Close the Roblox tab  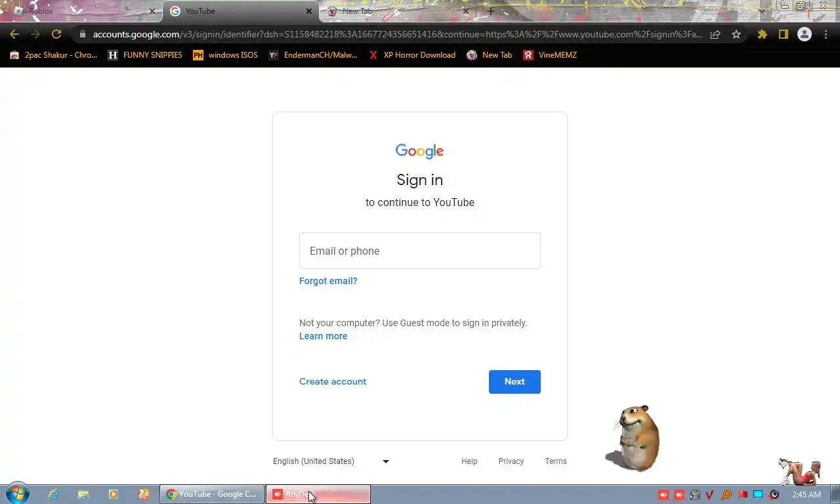point(152,11)
